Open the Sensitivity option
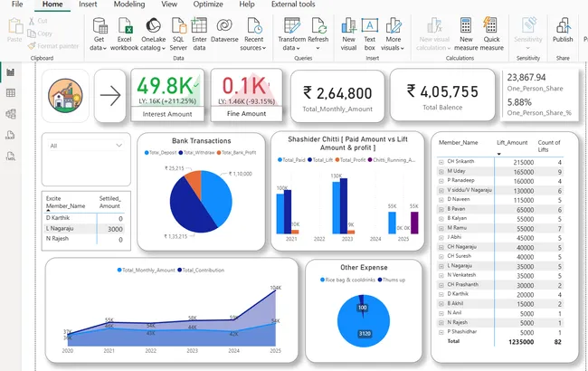The width and height of the screenshot is (588, 371). (x=528, y=34)
